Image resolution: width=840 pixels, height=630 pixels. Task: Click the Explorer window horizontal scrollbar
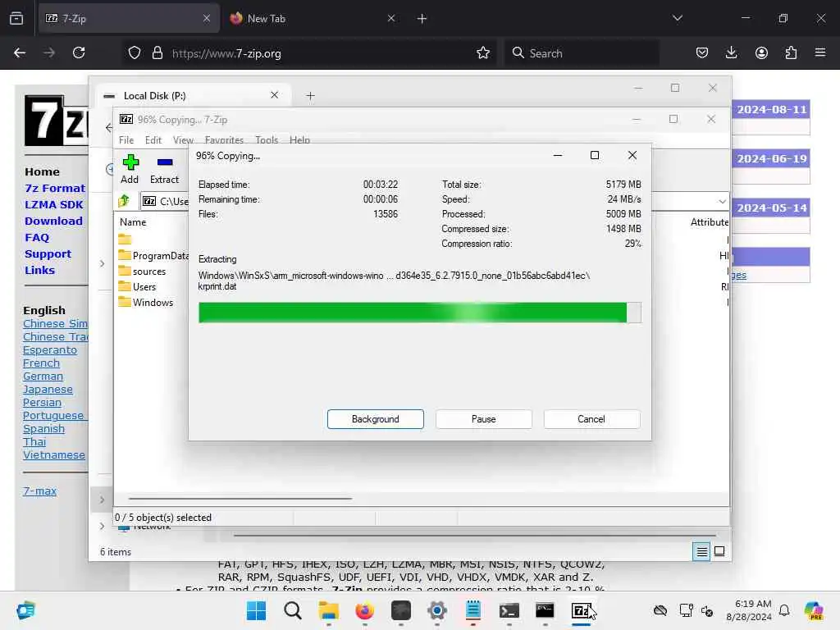(x=475, y=535)
